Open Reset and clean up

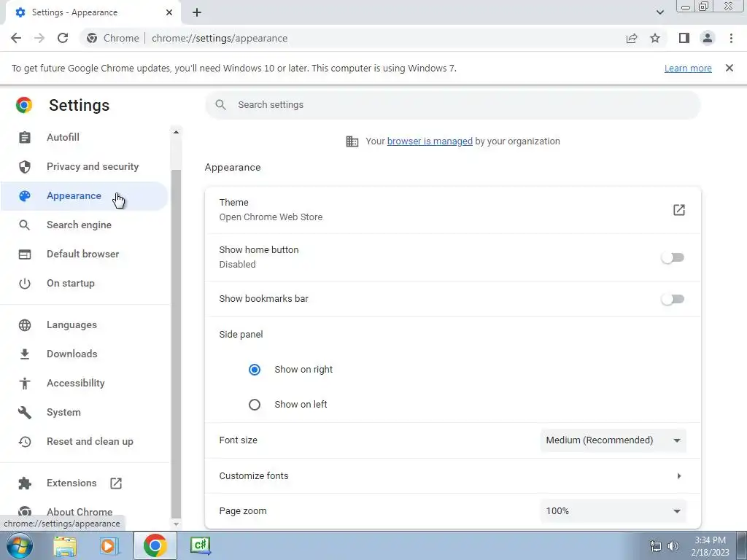coord(85,441)
